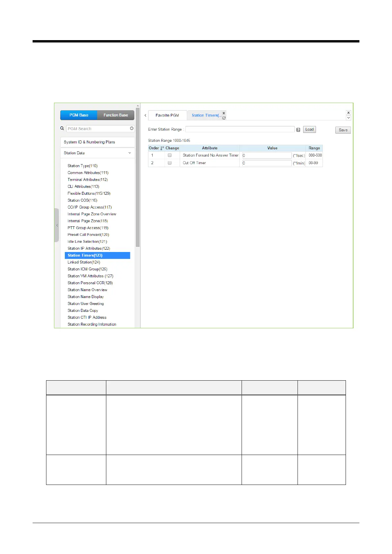Click Station Range 1000-1045 text
The image size is (392, 554).
(x=169, y=140)
